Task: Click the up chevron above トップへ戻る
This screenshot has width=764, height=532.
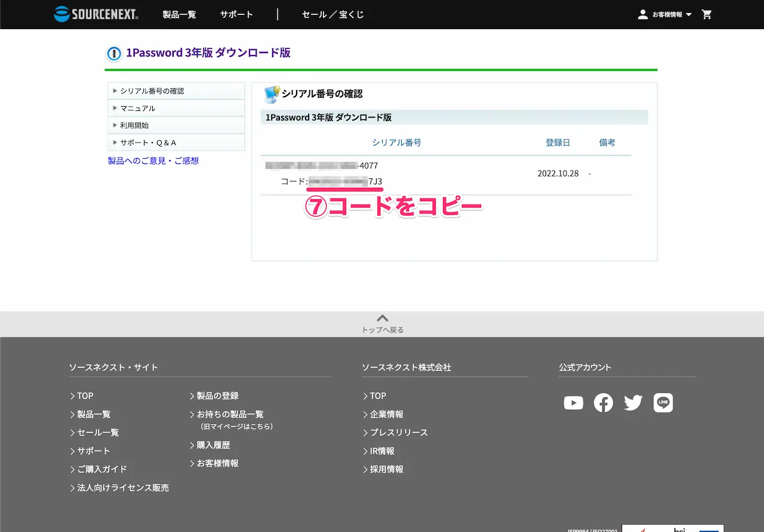Action: [x=383, y=318]
